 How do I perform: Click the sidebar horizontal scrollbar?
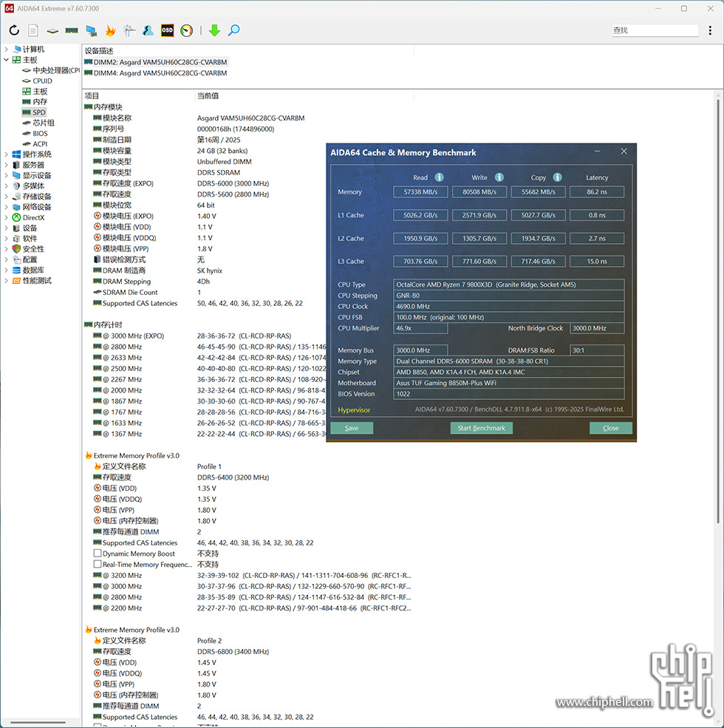[x=38, y=722]
